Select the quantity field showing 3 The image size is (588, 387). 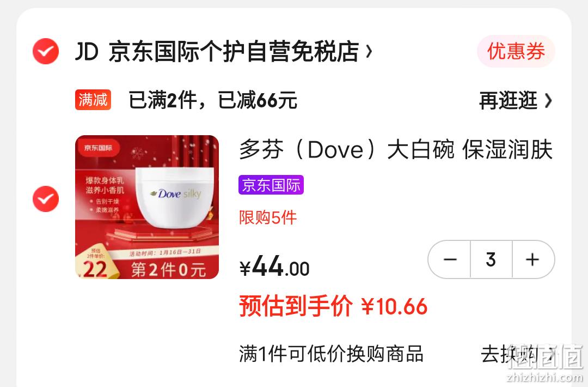(x=491, y=259)
